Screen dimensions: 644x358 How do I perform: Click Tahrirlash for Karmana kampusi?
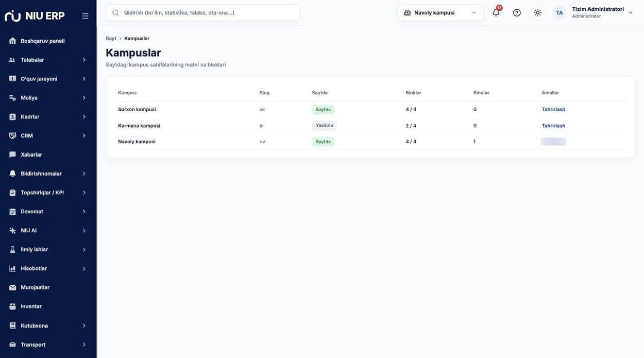553,126
